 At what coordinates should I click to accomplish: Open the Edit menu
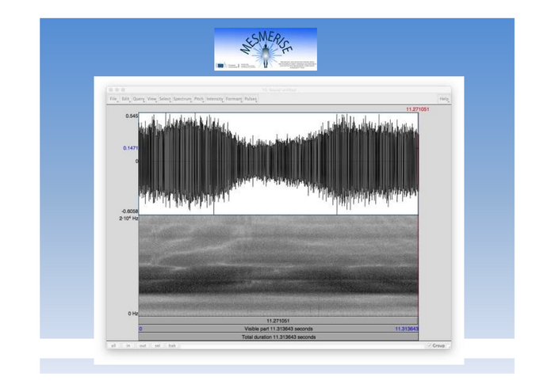(x=125, y=99)
